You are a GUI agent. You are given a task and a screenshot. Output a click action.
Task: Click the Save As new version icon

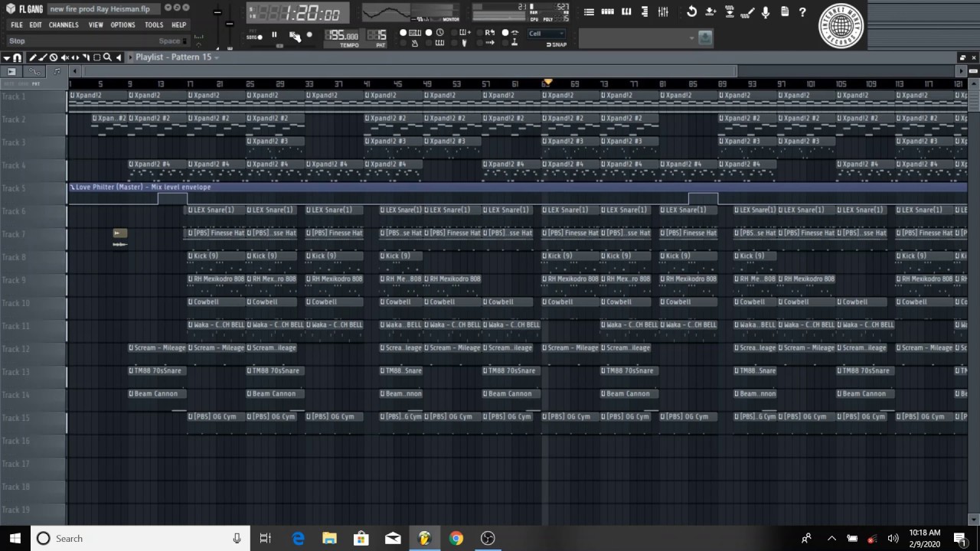coord(710,11)
